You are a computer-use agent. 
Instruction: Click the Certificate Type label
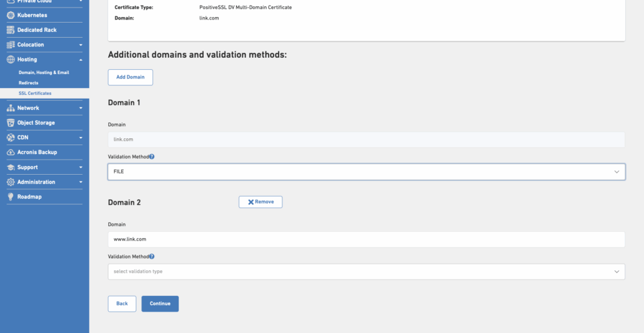[134, 8]
